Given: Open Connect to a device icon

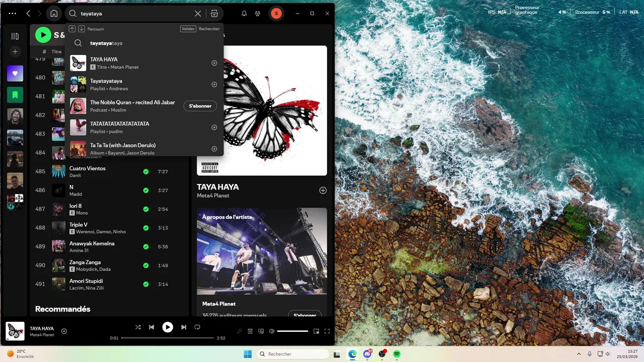Looking at the screenshot, I should (261, 331).
